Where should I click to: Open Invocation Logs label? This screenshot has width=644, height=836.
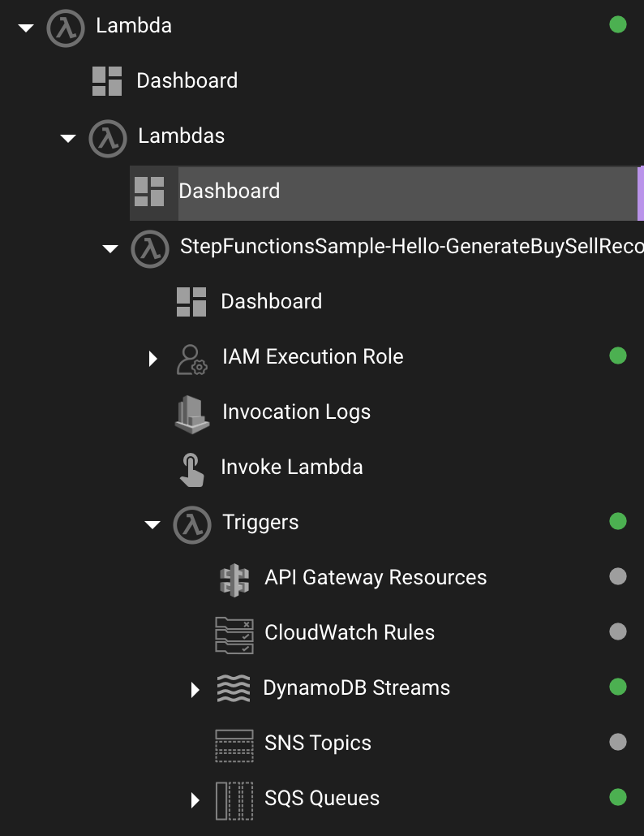tap(296, 412)
